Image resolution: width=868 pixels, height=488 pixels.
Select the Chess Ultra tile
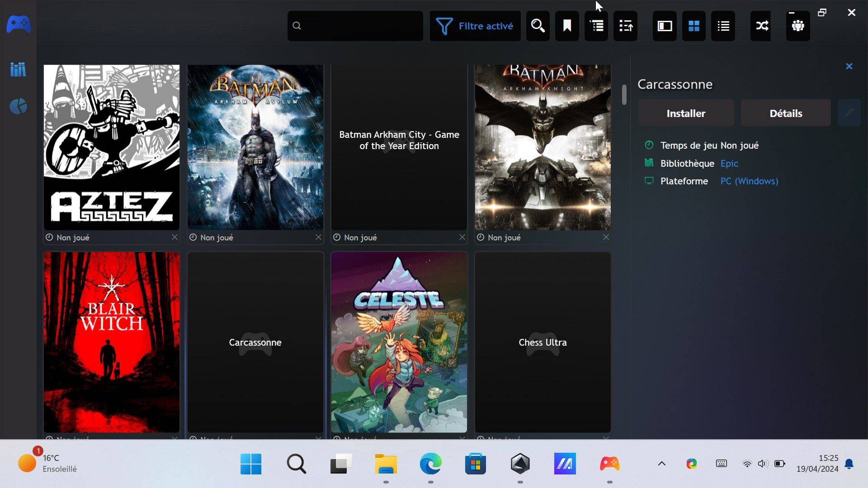click(x=543, y=343)
